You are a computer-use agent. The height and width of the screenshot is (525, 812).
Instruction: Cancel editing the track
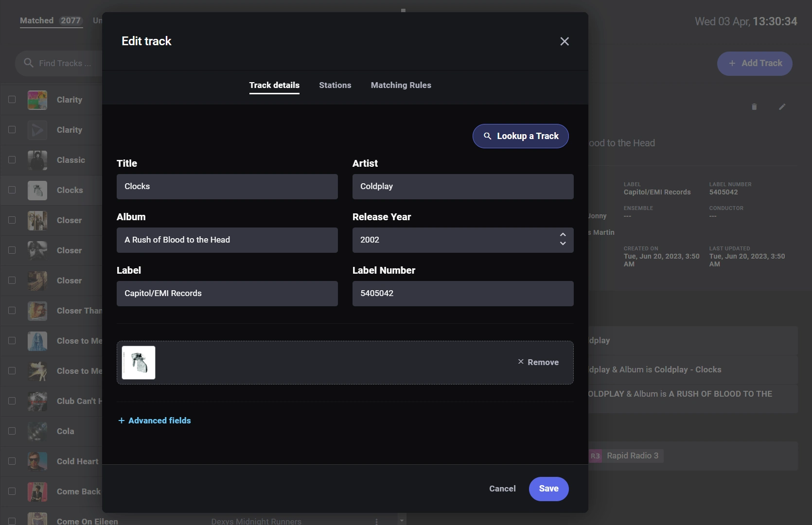[502, 489]
